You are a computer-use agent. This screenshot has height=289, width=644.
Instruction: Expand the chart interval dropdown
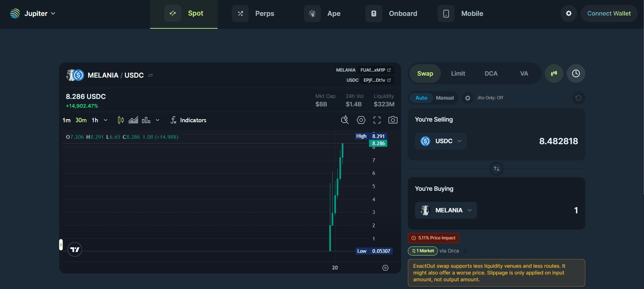point(106,120)
